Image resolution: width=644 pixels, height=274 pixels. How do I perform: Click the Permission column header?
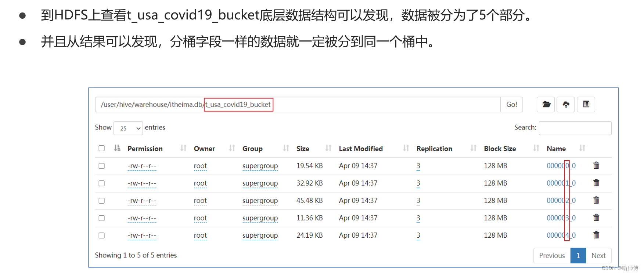[145, 149]
